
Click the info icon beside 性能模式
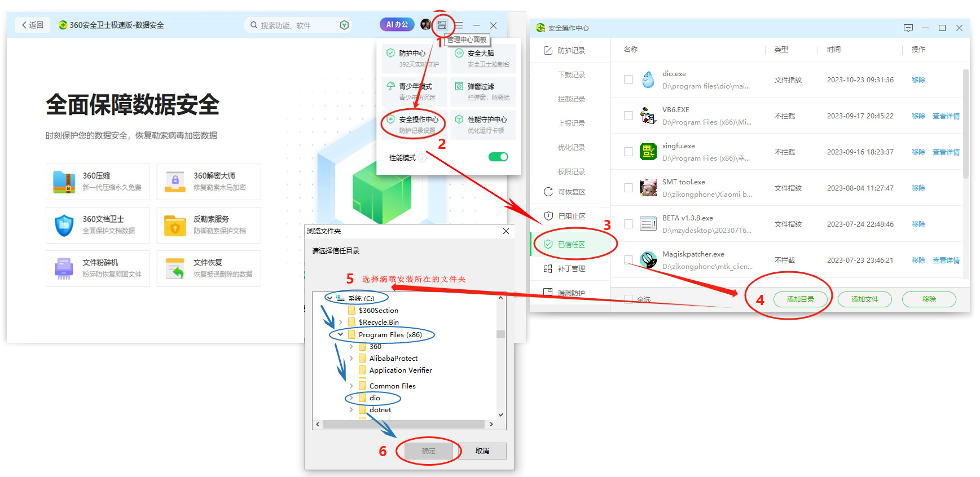point(422,158)
